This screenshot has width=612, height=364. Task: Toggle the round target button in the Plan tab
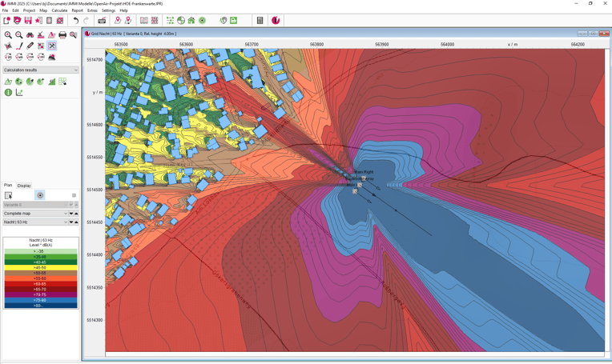[40, 195]
